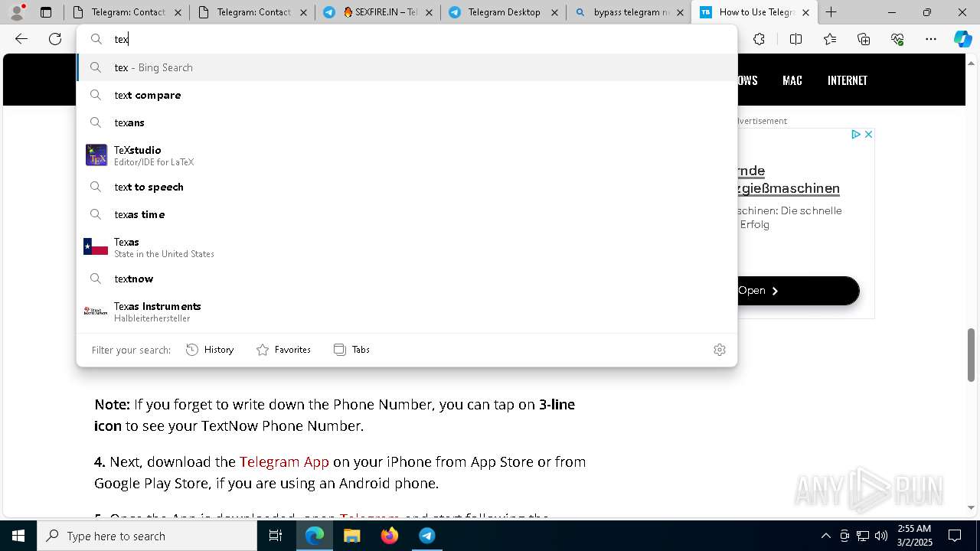Follow the red Telegram App link
Image resolution: width=980 pixels, height=551 pixels.
pos(284,461)
